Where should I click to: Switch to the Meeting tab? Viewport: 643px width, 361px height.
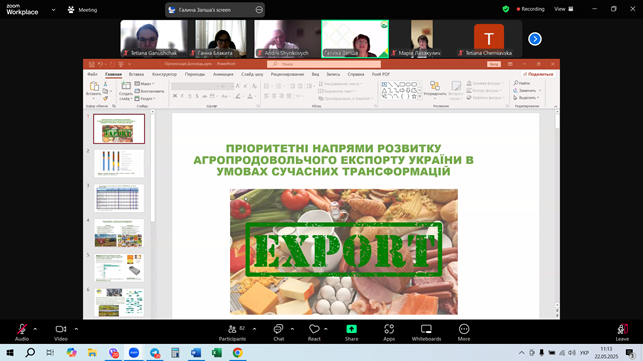click(82, 10)
